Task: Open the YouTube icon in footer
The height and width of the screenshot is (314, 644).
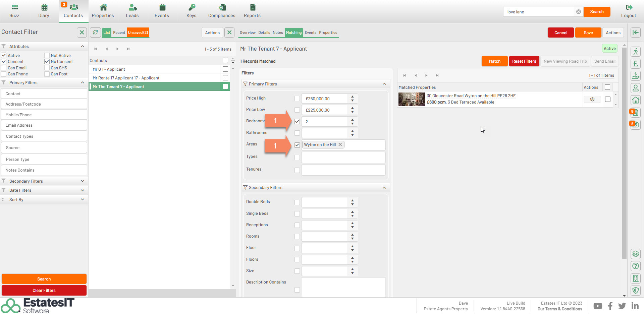Action: (597, 306)
